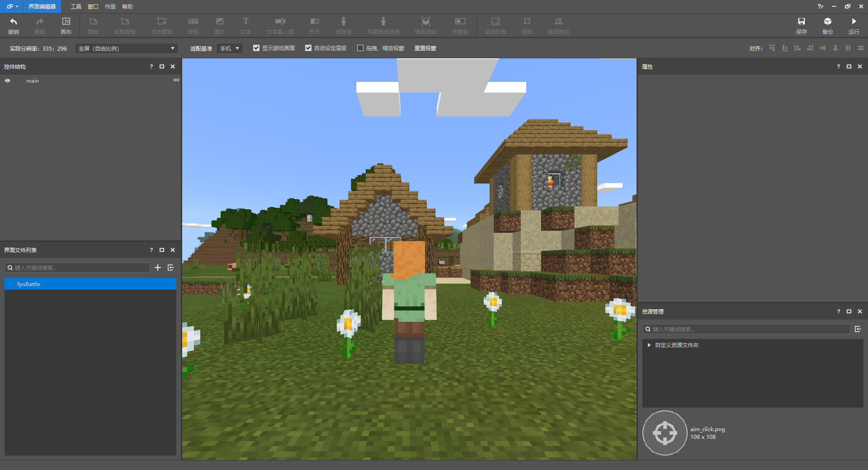Add a Text (文本) control
The width and height of the screenshot is (868, 470).
246,26
